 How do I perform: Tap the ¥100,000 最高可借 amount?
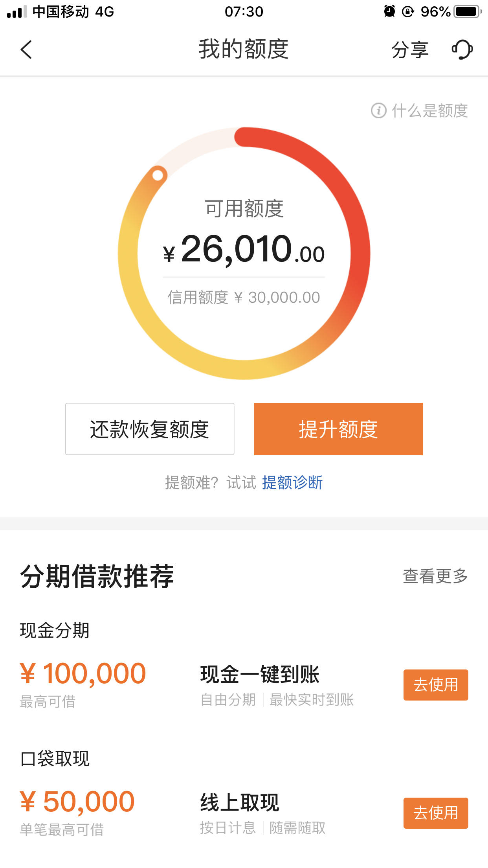tap(83, 674)
